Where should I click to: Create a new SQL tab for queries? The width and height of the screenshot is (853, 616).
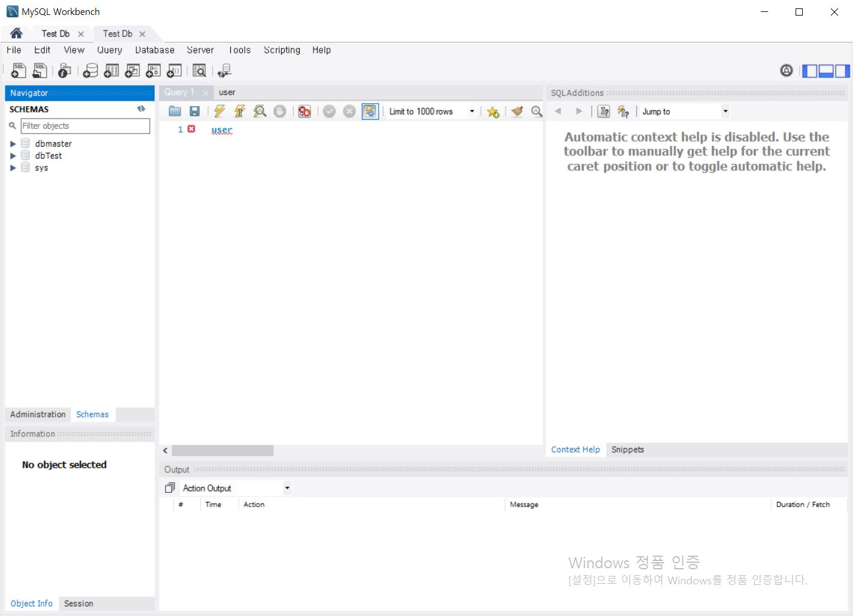tap(19, 71)
